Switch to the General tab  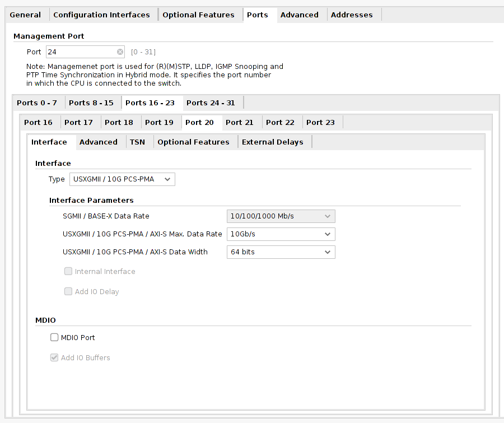tap(25, 15)
